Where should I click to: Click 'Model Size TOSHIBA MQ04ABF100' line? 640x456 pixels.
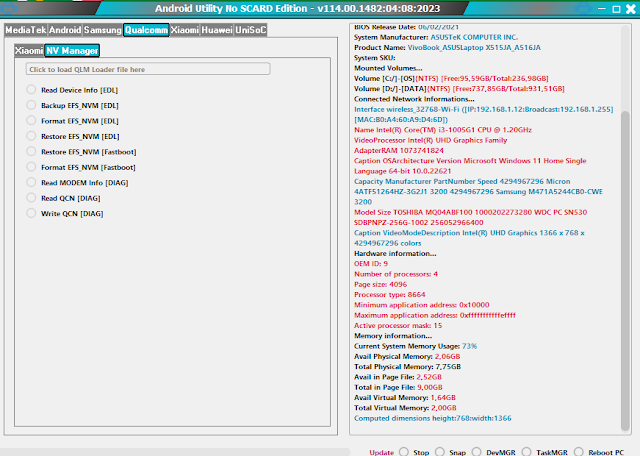[x=471, y=212]
